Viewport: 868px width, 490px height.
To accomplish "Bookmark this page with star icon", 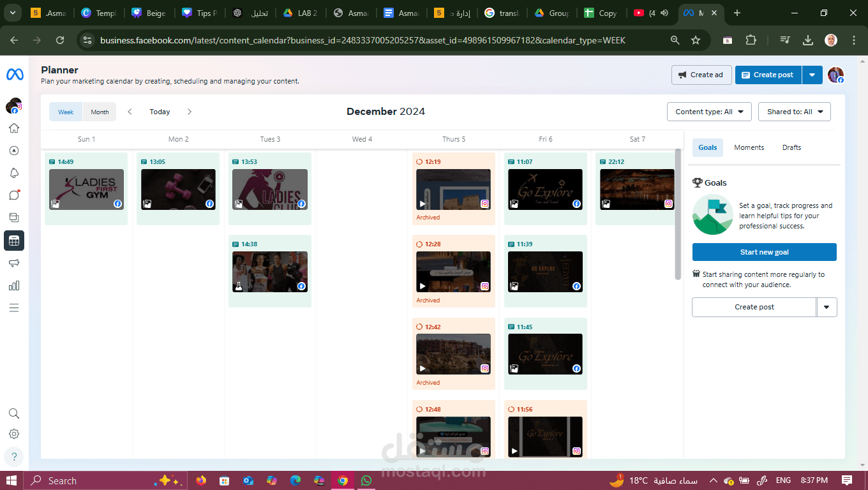I will [696, 40].
